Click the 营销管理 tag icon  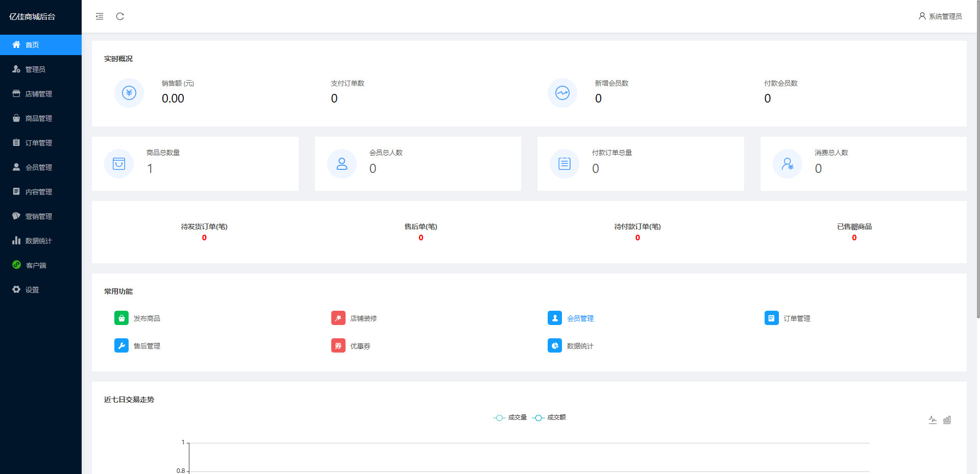(16, 216)
